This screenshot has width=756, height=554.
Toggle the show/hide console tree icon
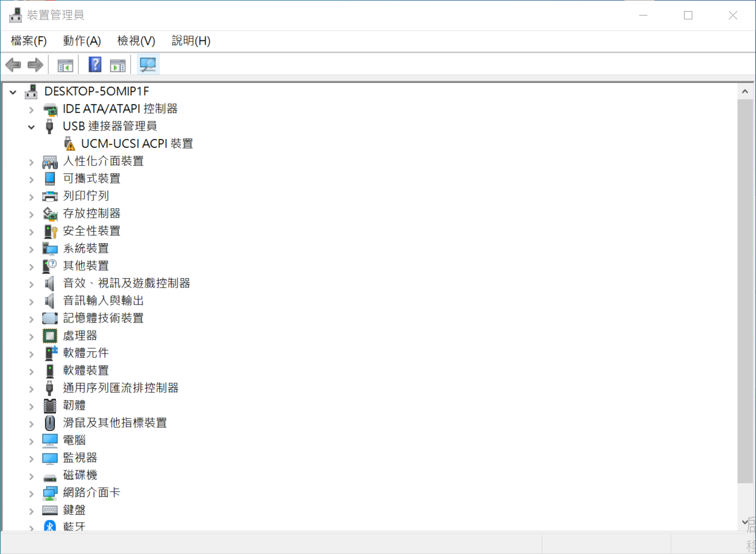65,65
